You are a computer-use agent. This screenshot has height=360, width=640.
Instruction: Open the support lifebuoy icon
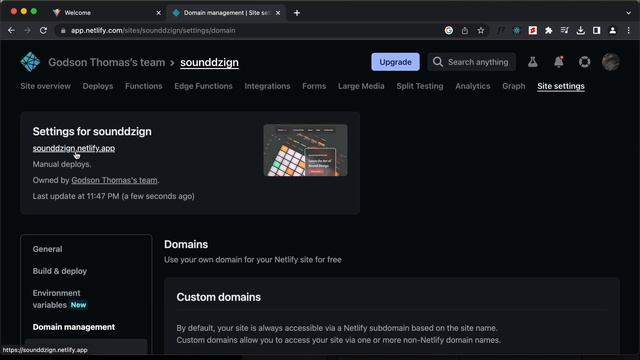(x=584, y=62)
